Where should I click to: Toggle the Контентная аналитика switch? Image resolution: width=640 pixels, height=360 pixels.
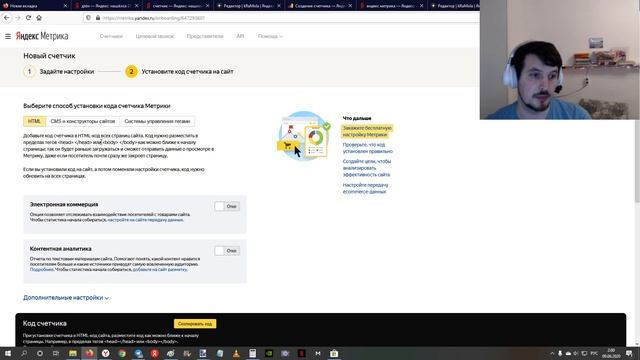(x=227, y=251)
